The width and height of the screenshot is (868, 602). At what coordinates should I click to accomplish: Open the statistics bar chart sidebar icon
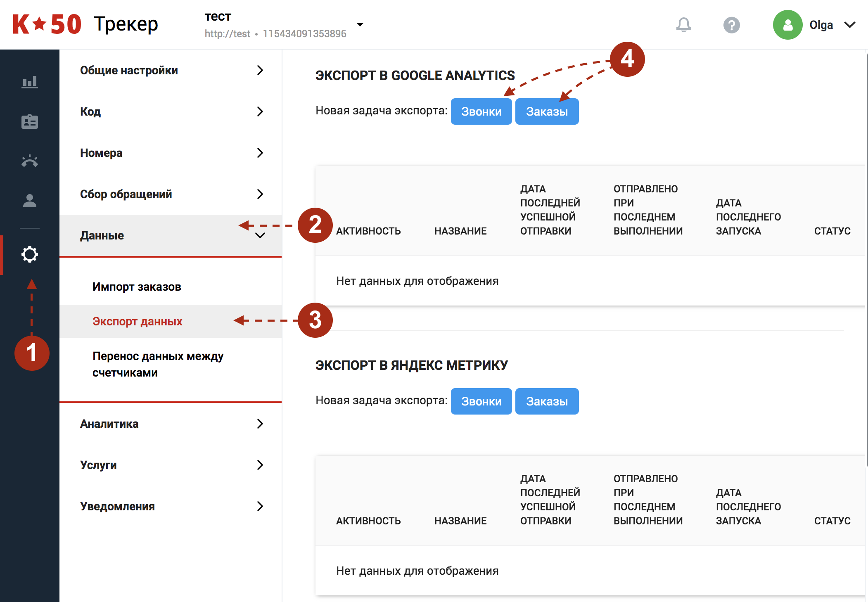click(30, 82)
